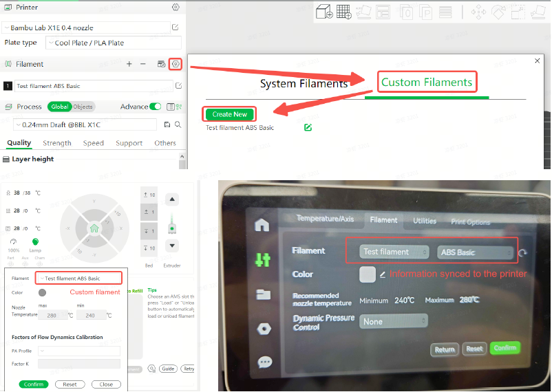The height and width of the screenshot is (392, 552).
Task: Switch to the Speed tab
Action: (94, 143)
